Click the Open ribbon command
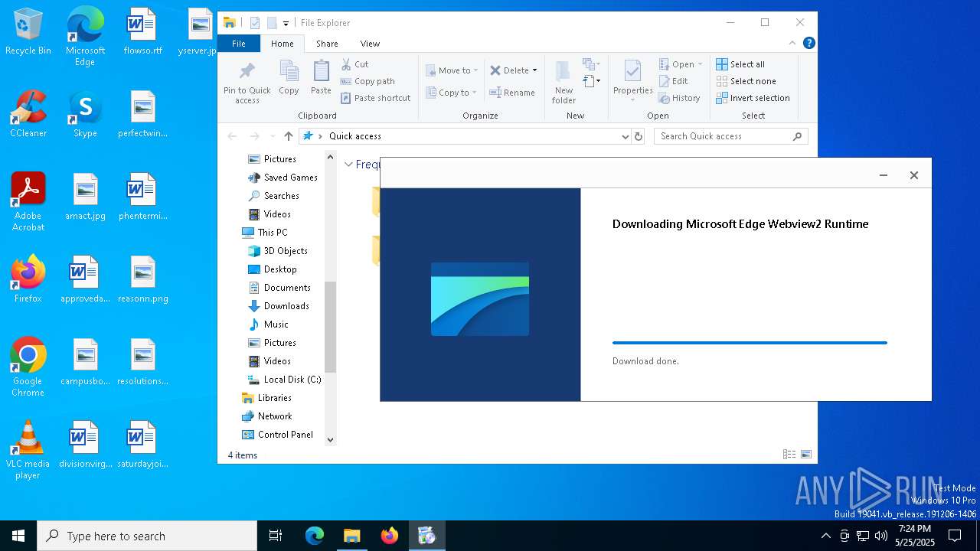The height and width of the screenshot is (551, 980). [x=680, y=64]
